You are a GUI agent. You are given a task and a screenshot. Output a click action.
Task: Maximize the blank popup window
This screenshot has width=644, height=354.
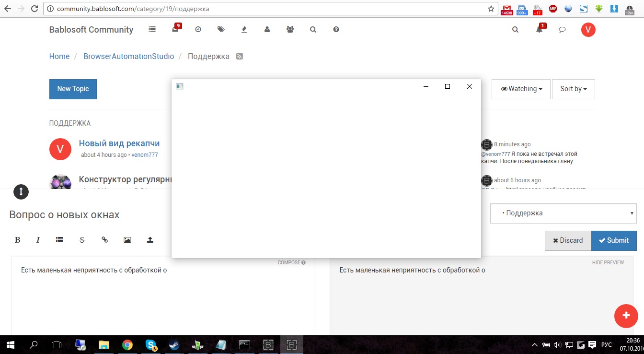tap(448, 86)
